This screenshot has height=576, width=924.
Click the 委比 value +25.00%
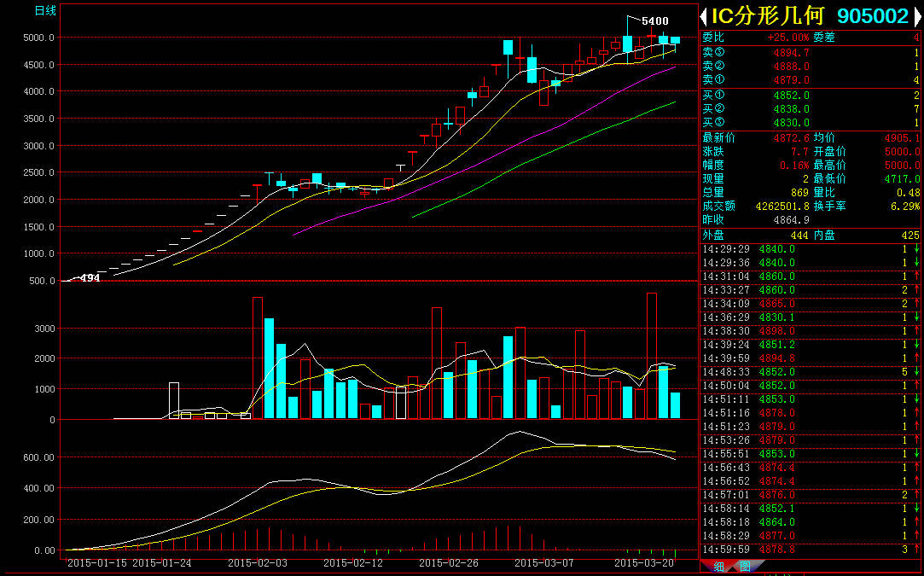788,38
